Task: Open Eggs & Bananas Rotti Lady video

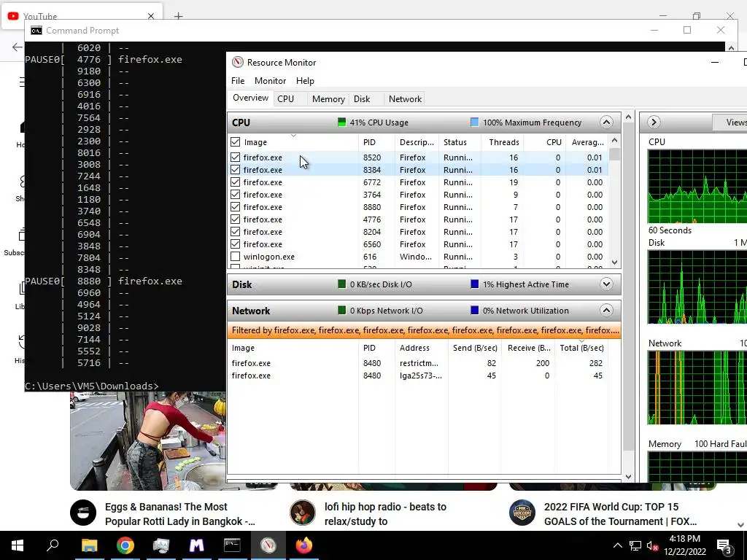Action: point(180,514)
